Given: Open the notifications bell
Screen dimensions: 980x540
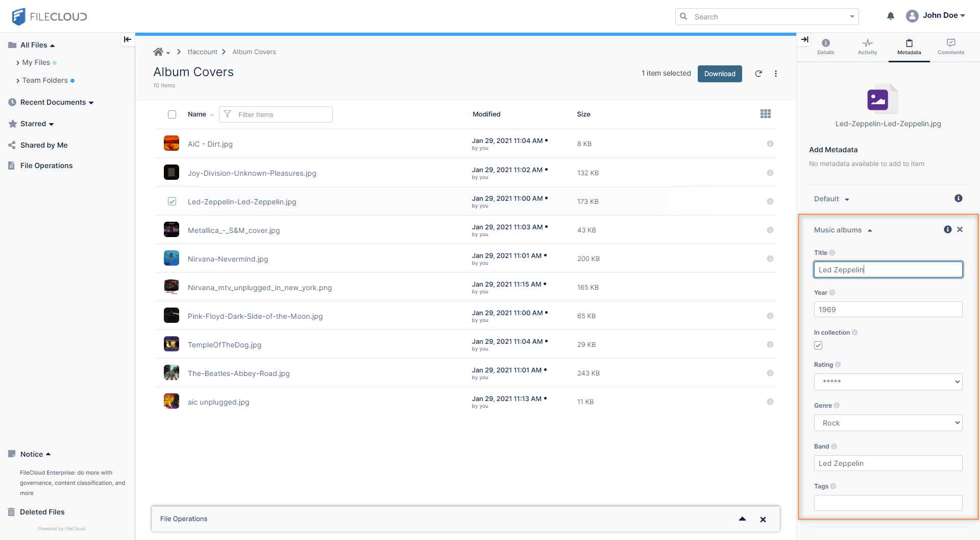Looking at the screenshot, I should point(891,16).
